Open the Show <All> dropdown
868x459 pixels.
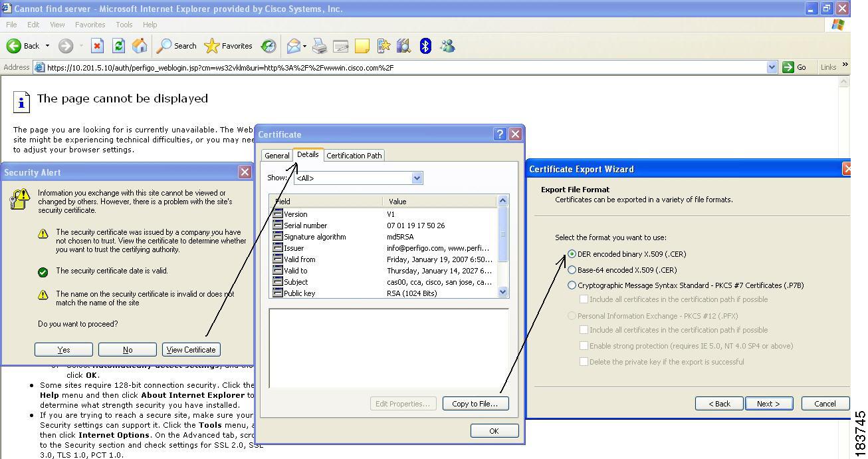point(417,178)
